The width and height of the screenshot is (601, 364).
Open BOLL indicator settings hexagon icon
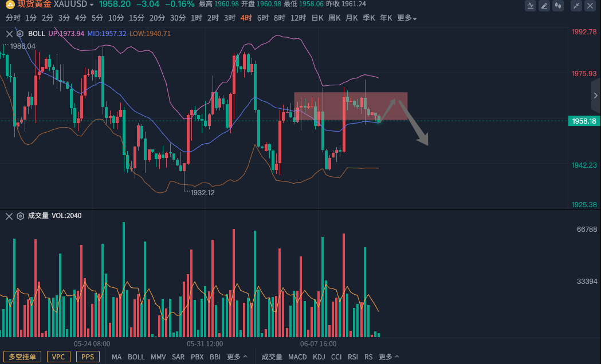[x=21, y=33]
